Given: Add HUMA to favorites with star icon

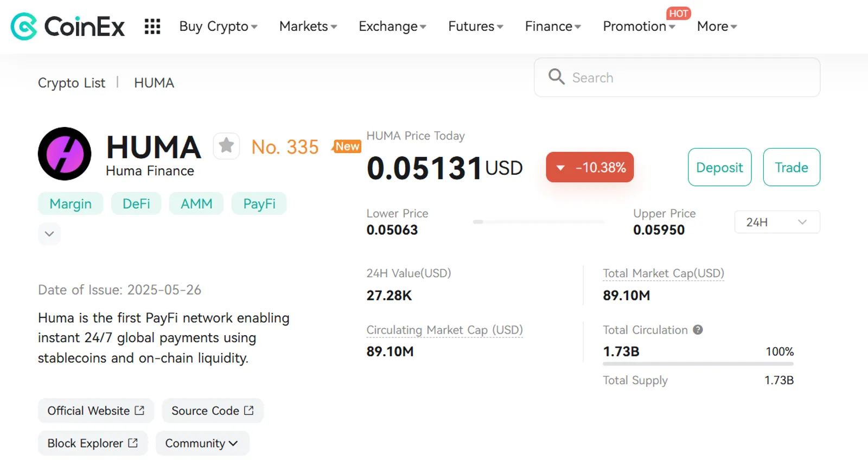Looking at the screenshot, I should click(x=226, y=146).
